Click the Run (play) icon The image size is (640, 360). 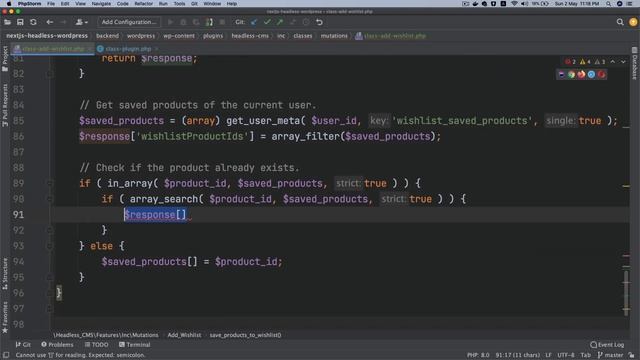(x=171, y=22)
